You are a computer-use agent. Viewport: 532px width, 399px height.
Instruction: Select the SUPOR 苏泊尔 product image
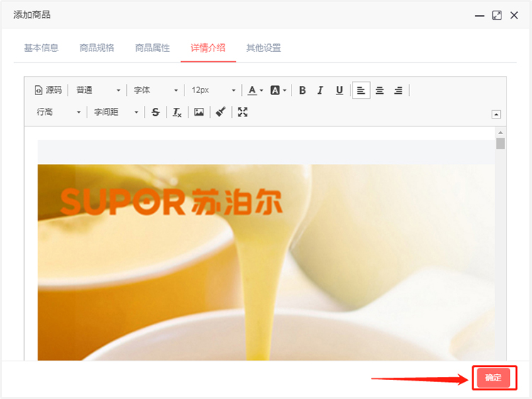[x=266, y=262]
